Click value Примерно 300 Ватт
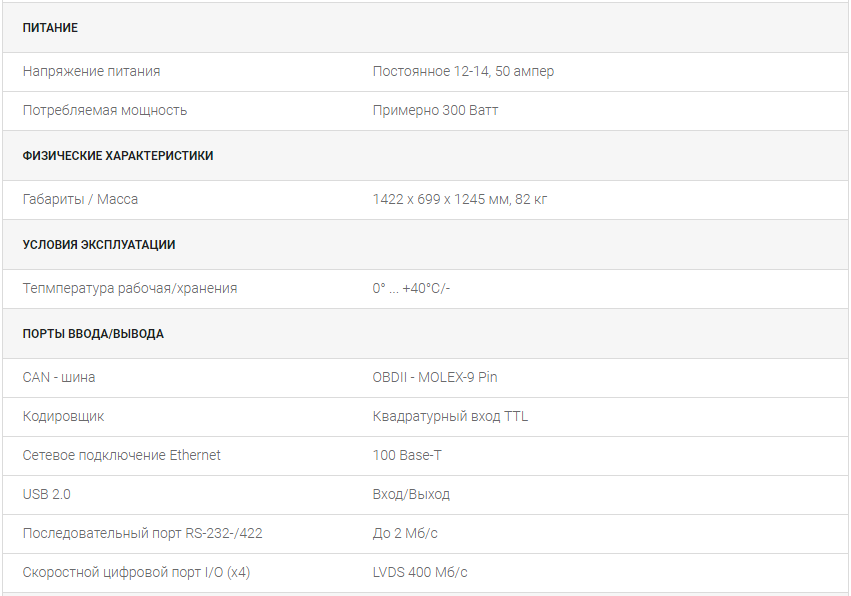This screenshot has width=851, height=596. click(435, 110)
